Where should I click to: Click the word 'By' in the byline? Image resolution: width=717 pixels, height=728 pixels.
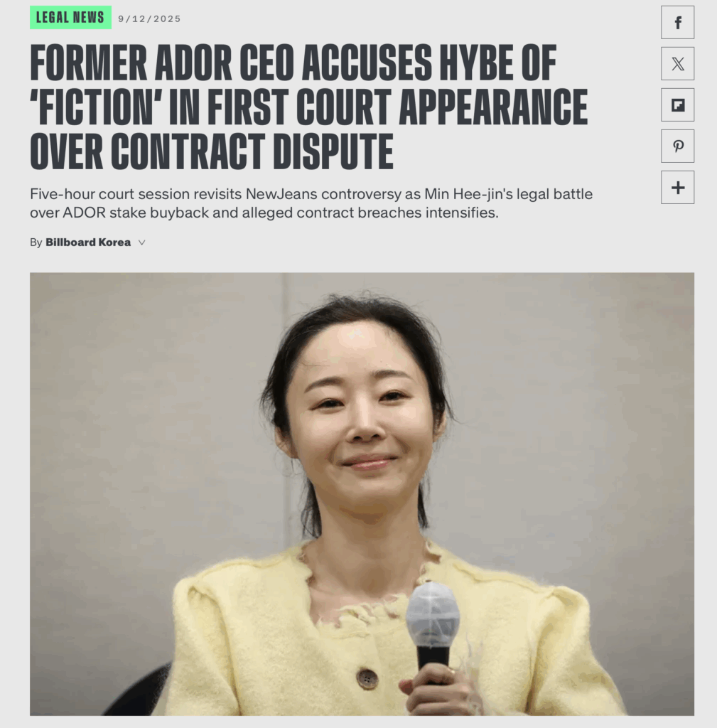coord(36,242)
